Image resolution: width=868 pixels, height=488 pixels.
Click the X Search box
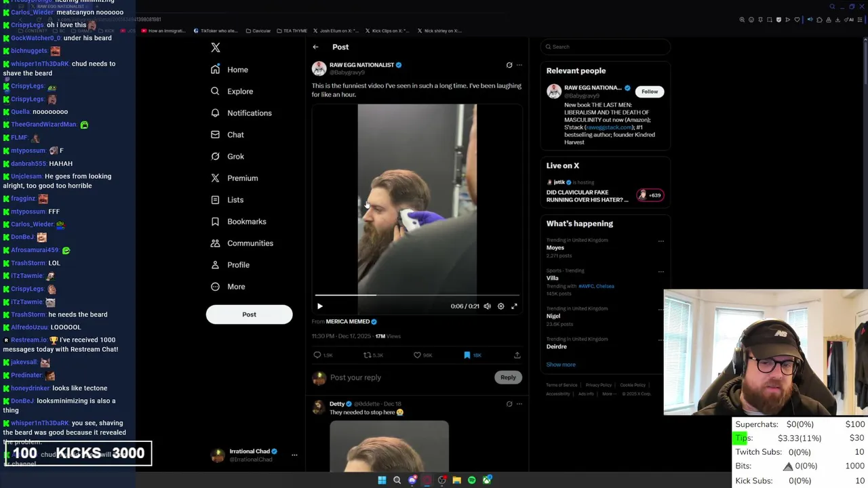[x=606, y=47]
